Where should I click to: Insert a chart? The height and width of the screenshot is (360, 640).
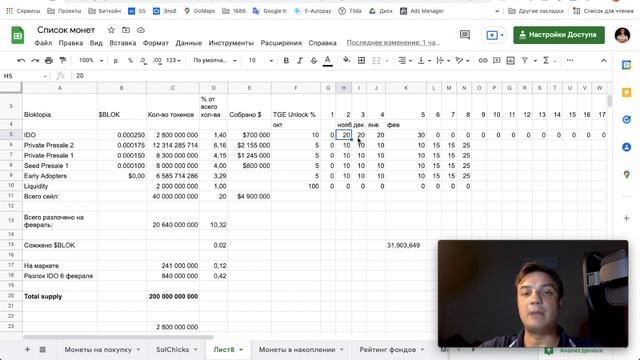point(511,60)
